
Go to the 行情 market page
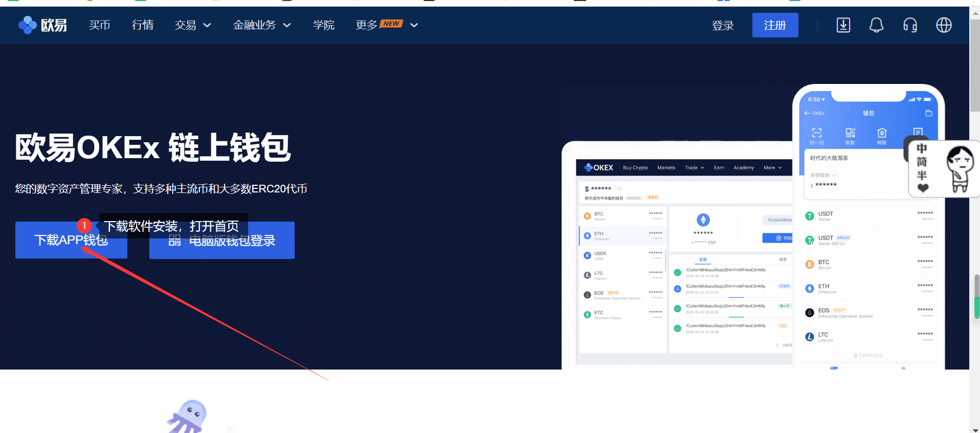[x=143, y=25]
